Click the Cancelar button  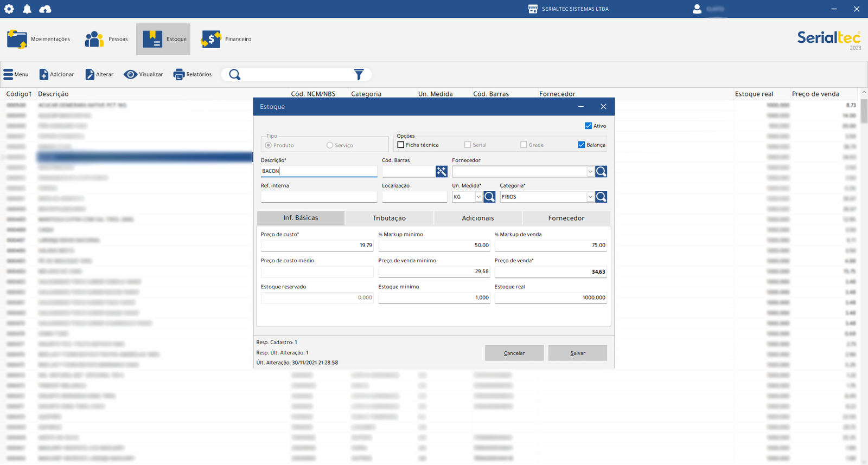[x=514, y=353]
